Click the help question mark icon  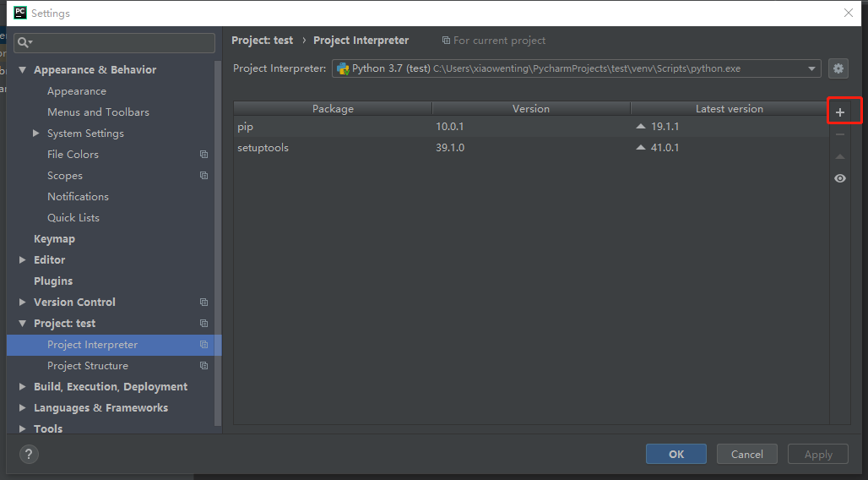click(29, 455)
